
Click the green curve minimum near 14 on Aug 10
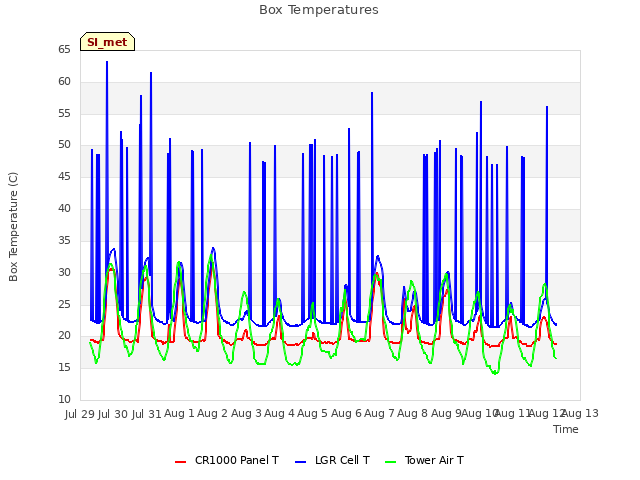click(495, 373)
